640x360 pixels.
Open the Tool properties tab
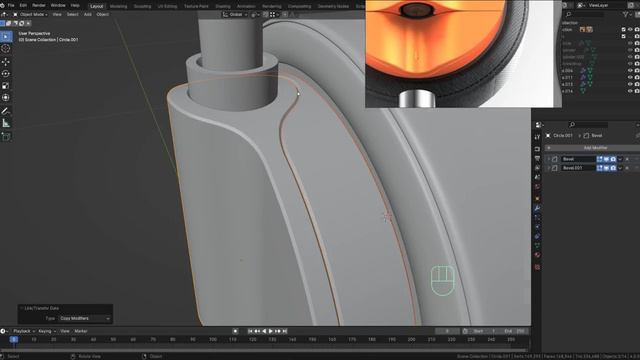pos(537,138)
